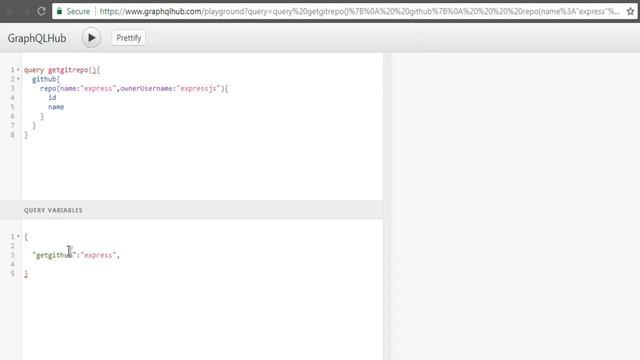Image resolution: width=640 pixels, height=360 pixels.
Task: Click the result pane on the right
Action: pos(515,206)
